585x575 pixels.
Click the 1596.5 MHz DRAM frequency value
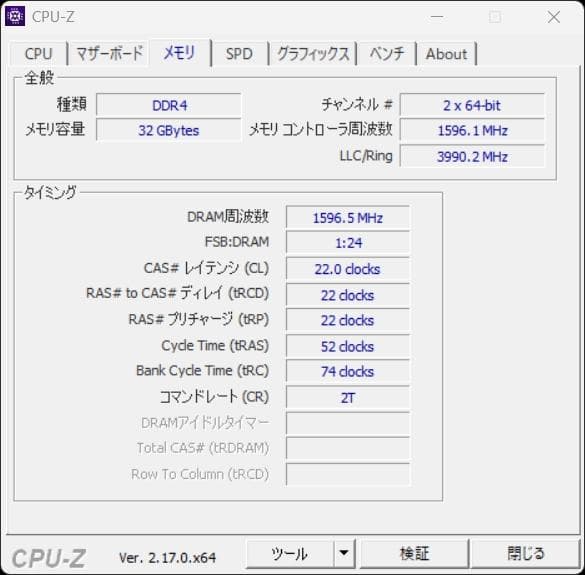[x=348, y=217]
